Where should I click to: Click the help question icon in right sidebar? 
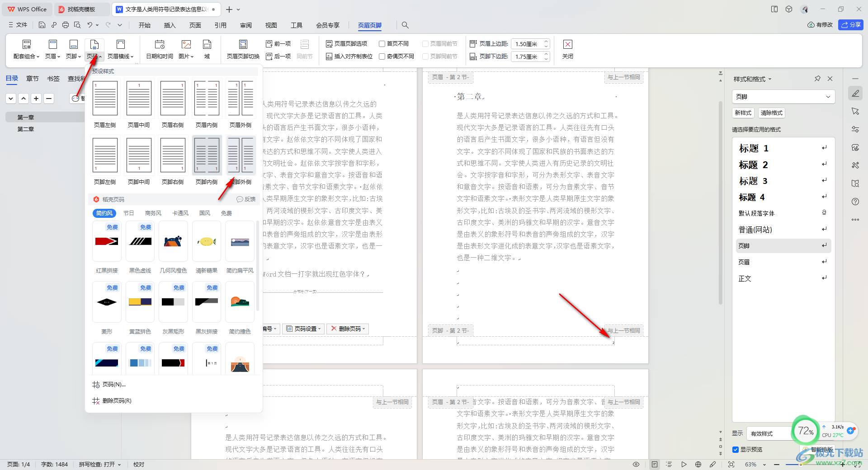coord(855,202)
